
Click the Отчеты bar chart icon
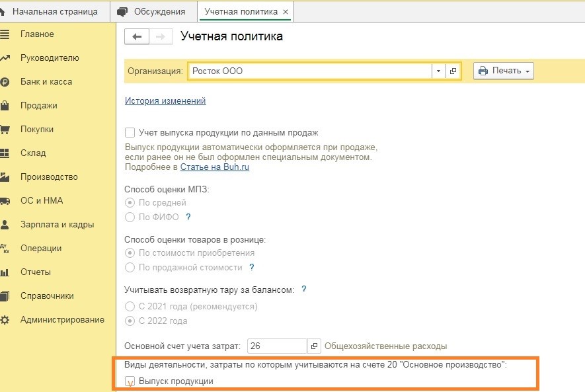click(x=5, y=272)
